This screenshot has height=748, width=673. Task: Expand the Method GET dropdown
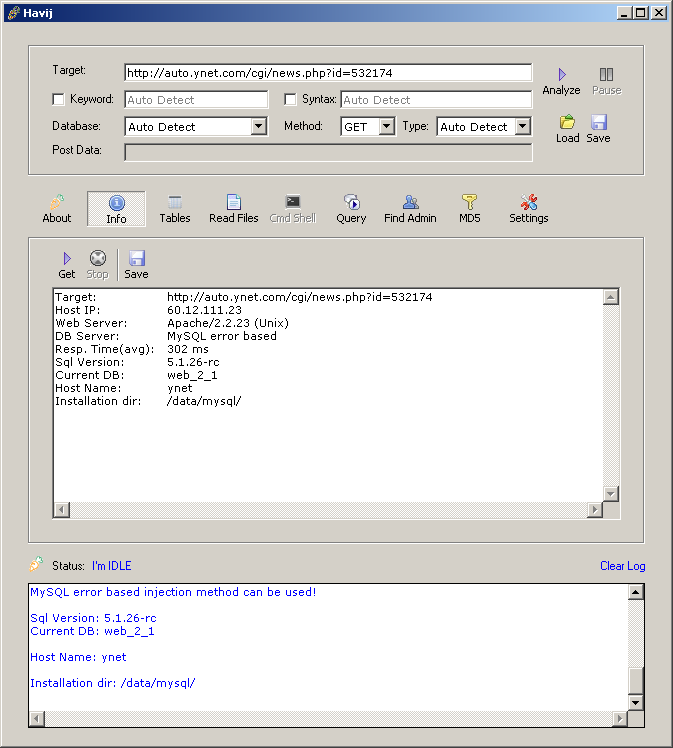387,126
